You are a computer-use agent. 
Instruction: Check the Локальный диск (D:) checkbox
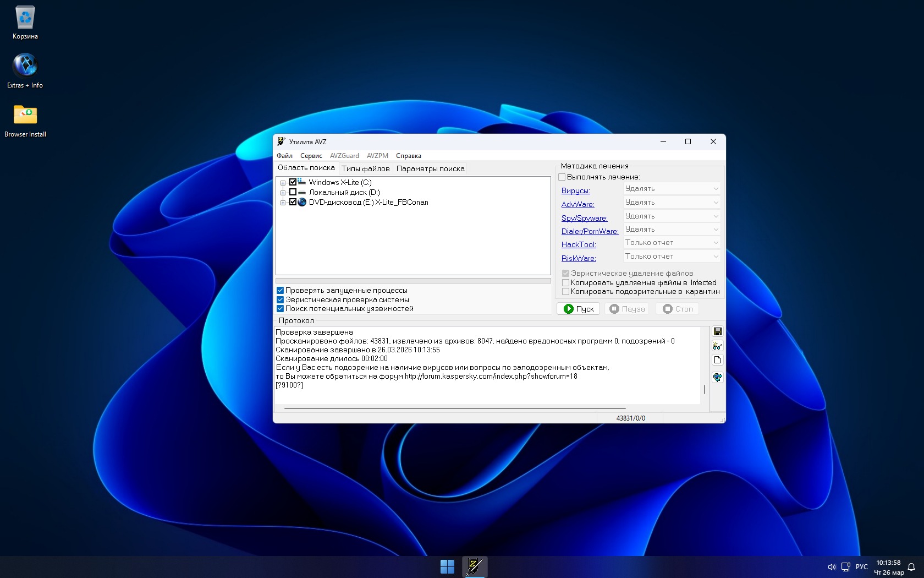tap(293, 192)
